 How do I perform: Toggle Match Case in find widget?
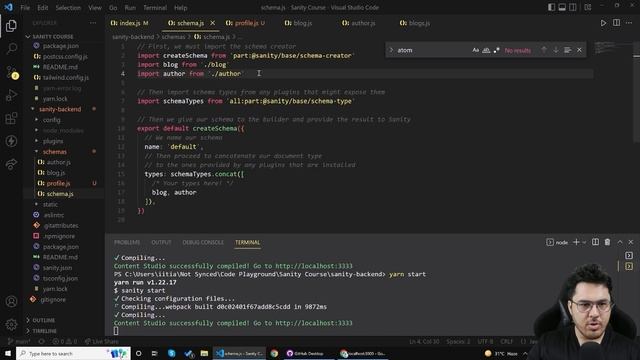click(476, 50)
